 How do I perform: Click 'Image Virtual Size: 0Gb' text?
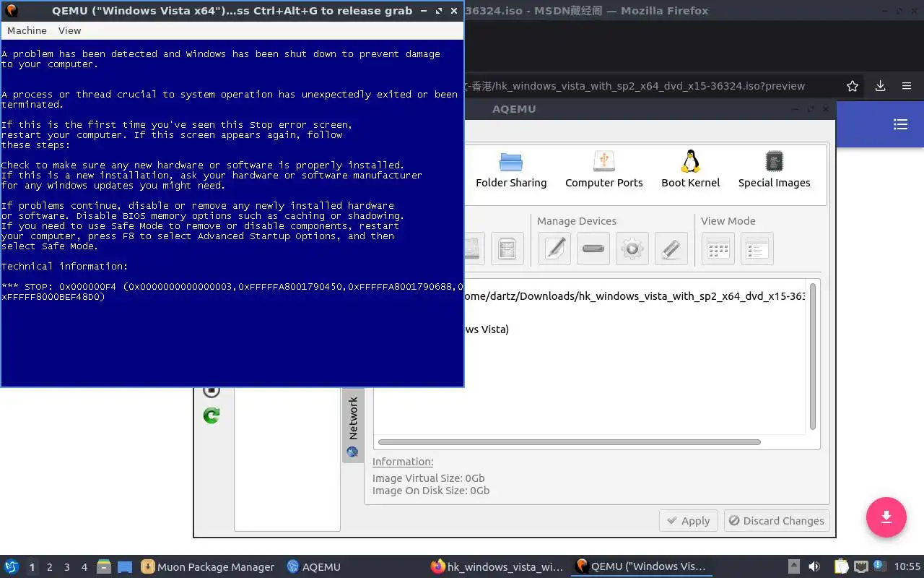pos(429,478)
